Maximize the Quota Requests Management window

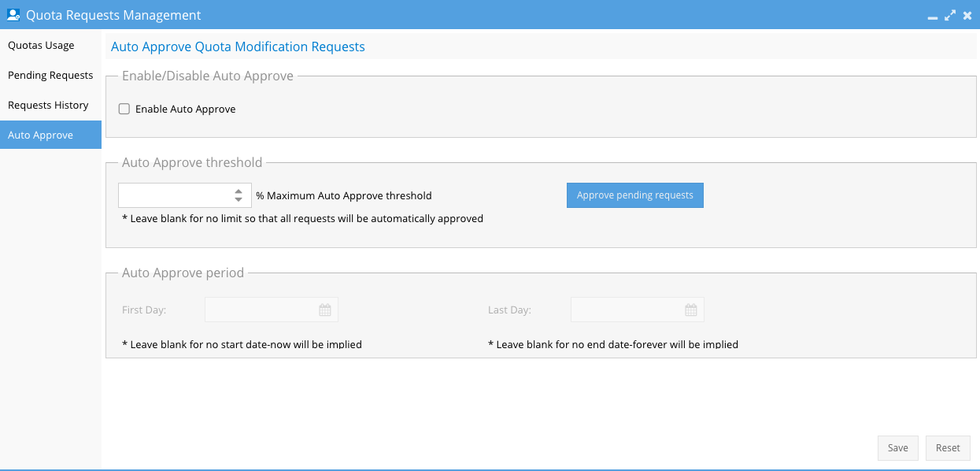coord(950,15)
